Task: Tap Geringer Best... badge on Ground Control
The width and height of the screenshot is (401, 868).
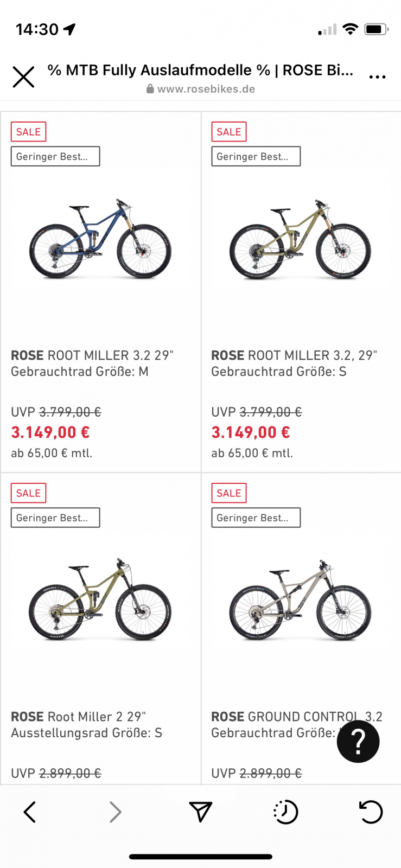Action: [x=256, y=518]
